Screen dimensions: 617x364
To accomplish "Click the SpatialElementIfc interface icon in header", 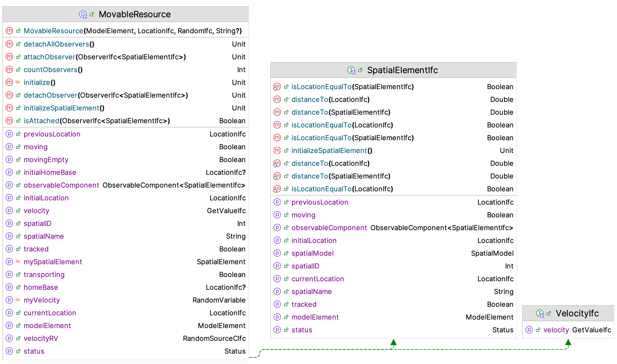I will pos(352,70).
